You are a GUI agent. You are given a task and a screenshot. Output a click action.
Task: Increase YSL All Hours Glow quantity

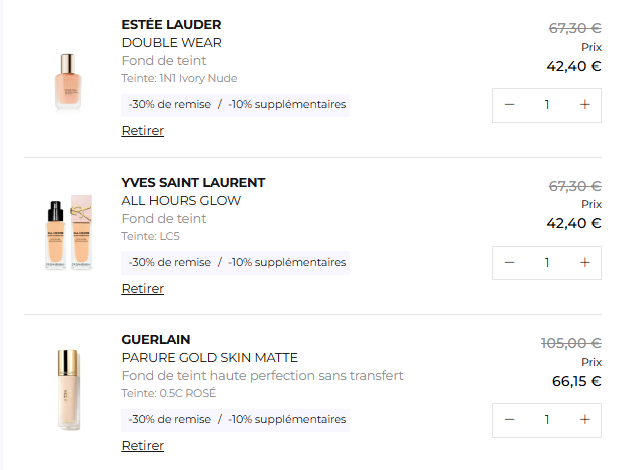[585, 262]
